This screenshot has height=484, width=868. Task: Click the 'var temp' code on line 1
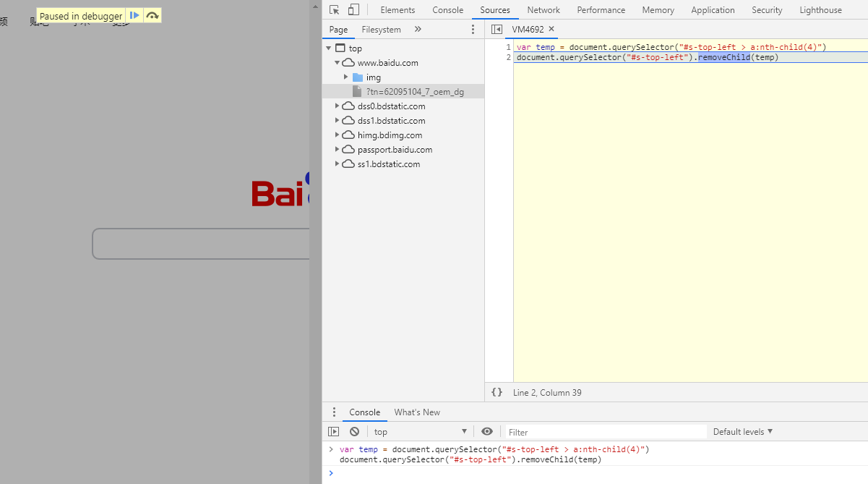[x=536, y=47]
